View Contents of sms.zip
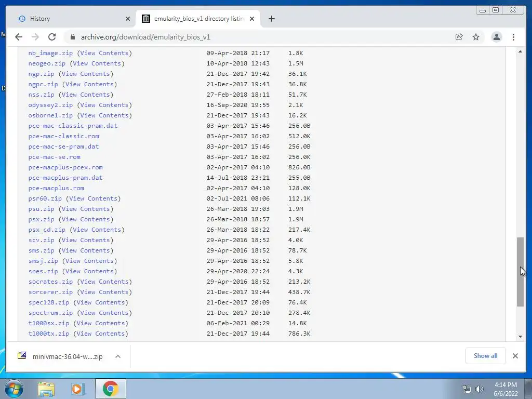This screenshot has width=532, height=399. 86,250
